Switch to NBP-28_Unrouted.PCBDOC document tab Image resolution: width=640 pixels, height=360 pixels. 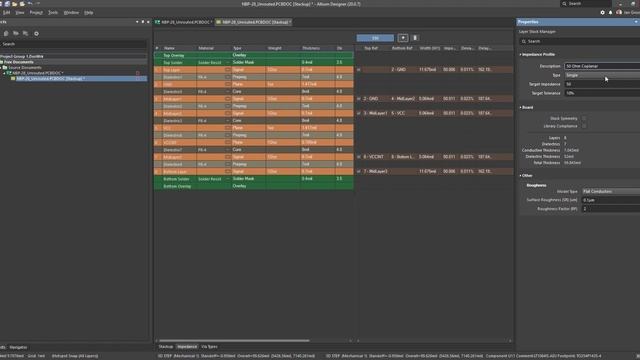[183, 22]
